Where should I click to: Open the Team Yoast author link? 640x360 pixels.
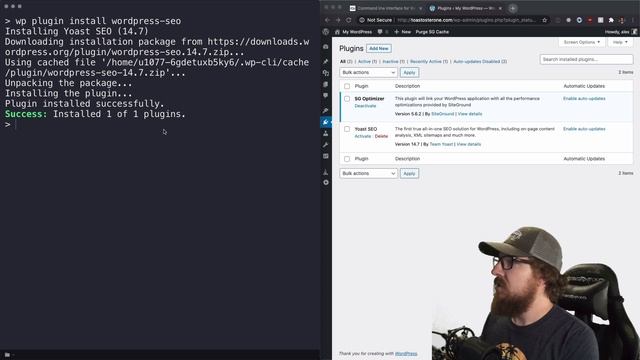pos(441,144)
